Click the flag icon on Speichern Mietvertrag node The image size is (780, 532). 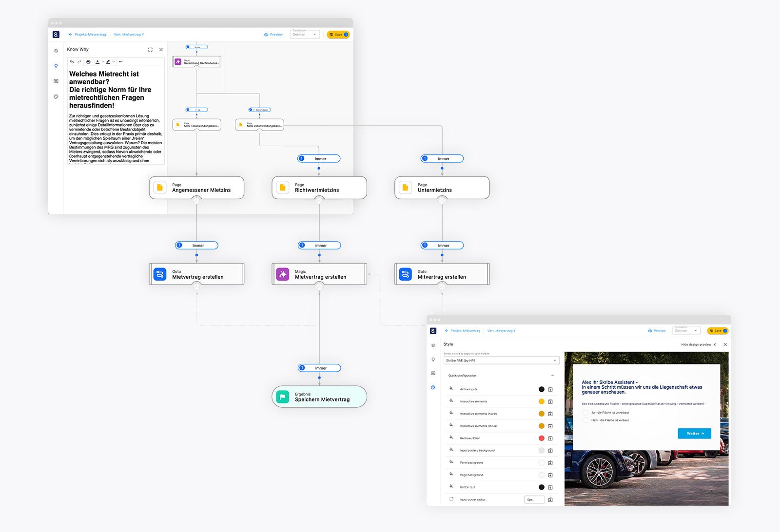tap(283, 397)
